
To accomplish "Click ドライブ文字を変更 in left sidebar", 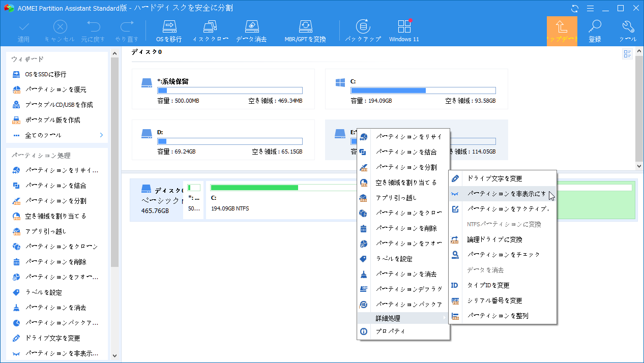I will pos(56,338).
